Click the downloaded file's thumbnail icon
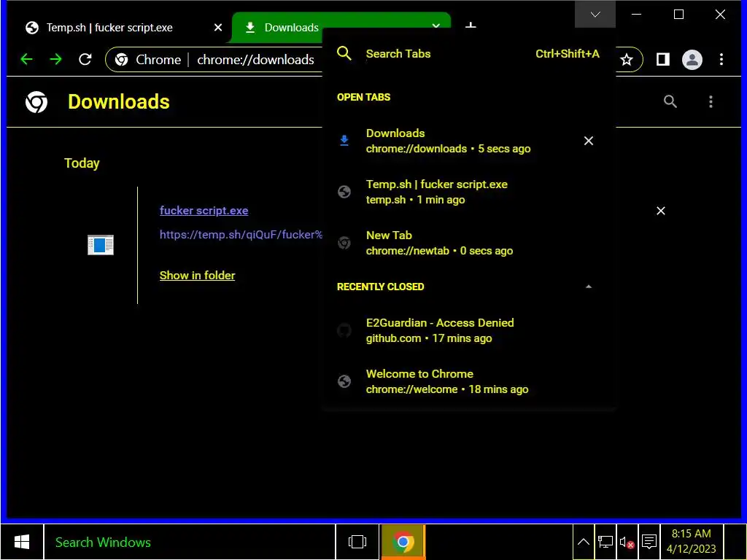 click(x=101, y=245)
